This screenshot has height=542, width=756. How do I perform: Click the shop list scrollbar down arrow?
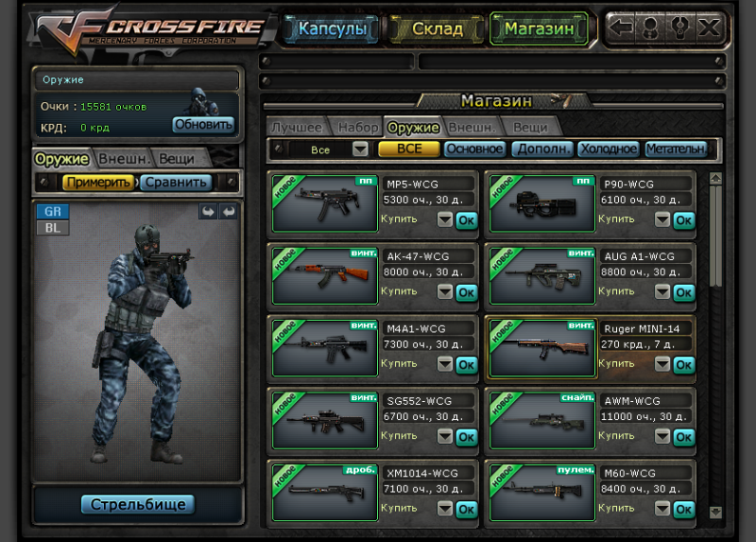715,512
